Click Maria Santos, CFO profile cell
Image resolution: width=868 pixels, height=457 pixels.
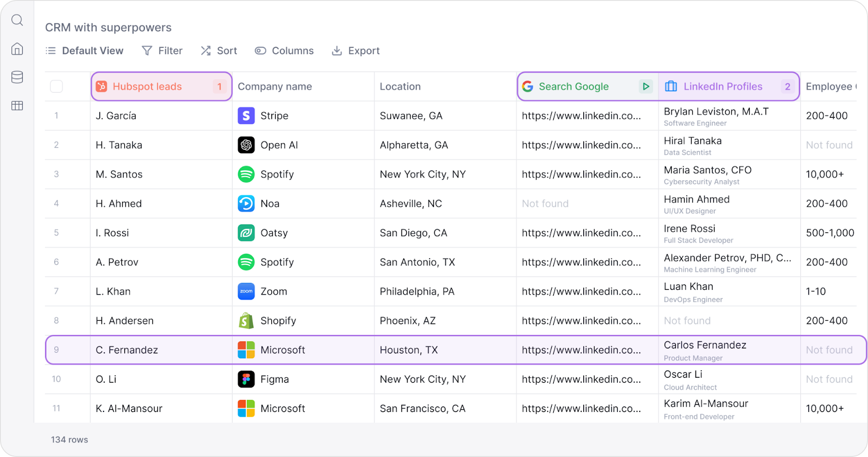pos(730,174)
